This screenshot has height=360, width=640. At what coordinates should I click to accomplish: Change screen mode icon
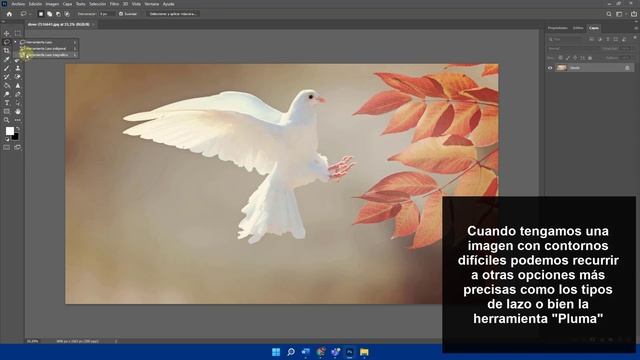tap(18, 147)
